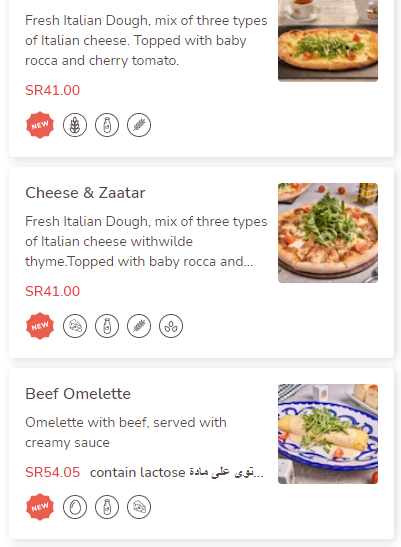Click the NEW badge on Beef Omelette
This screenshot has width=401, height=547.
pyautogui.click(x=40, y=507)
